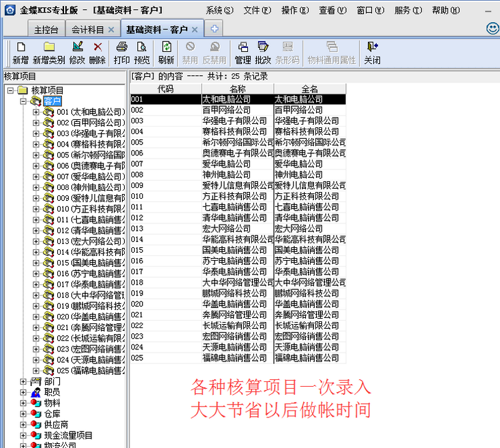Open 预览 (Print Preview) from toolbar
The image size is (500, 448).
coord(142,52)
